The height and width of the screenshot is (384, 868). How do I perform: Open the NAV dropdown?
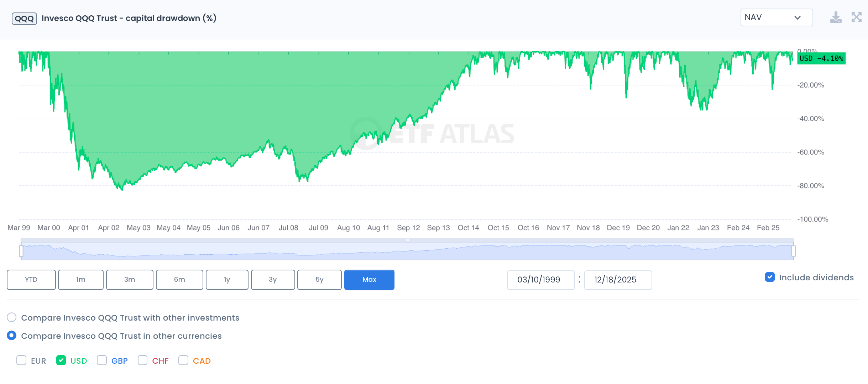[776, 17]
